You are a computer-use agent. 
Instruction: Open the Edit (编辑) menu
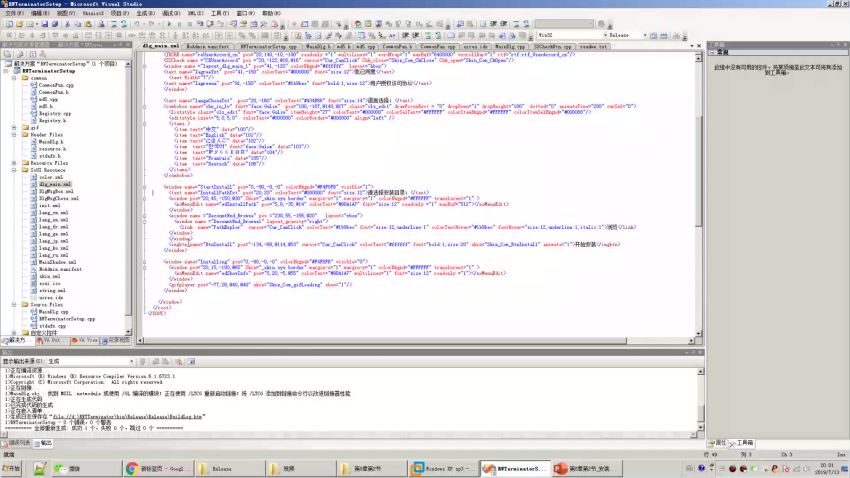tap(40, 13)
